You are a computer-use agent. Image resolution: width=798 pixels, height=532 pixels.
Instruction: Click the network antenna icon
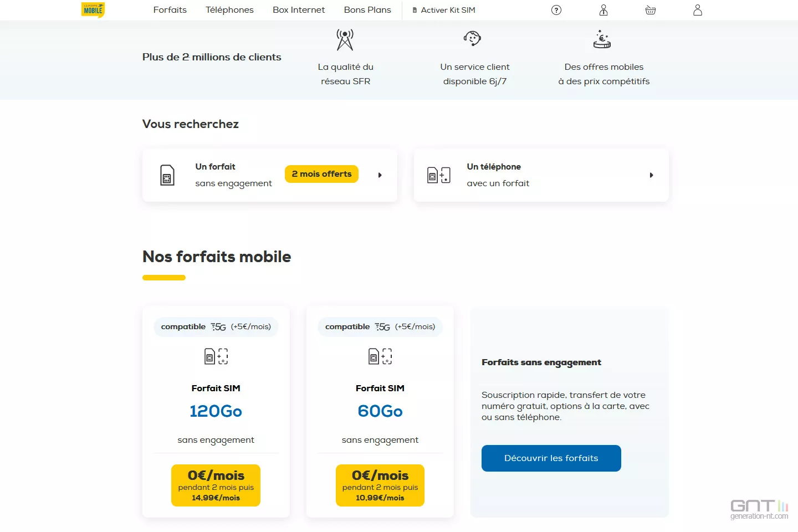[x=345, y=39]
